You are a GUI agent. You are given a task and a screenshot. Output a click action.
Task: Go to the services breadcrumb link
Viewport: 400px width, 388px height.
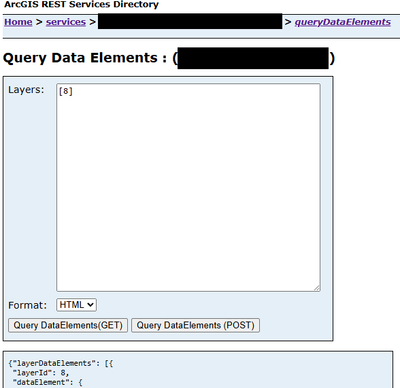[66, 22]
